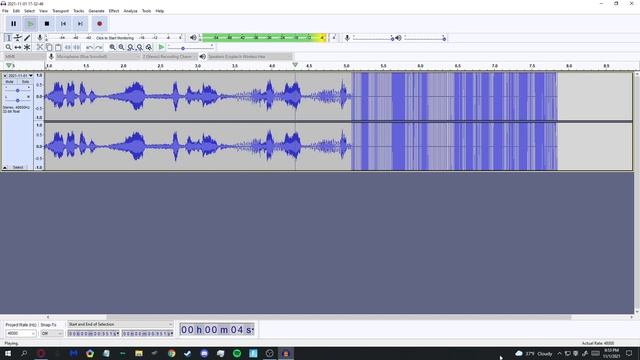Image resolution: width=640 pixels, height=360 pixels.
Task: Open the Project Rate dropdown
Action: tap(20, 334)
